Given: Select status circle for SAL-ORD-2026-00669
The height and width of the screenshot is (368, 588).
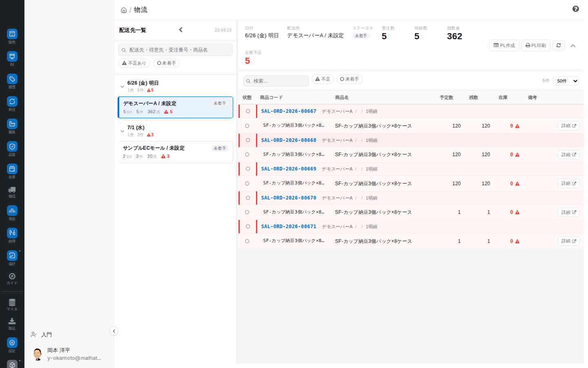Looking at the screenshot, I should coord(248,169).
